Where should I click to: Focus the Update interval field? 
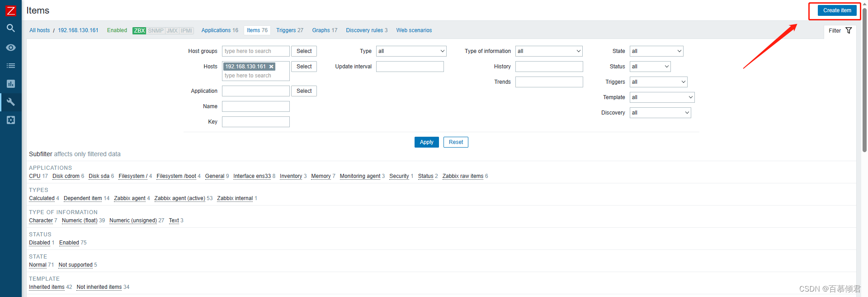[410, 67]
